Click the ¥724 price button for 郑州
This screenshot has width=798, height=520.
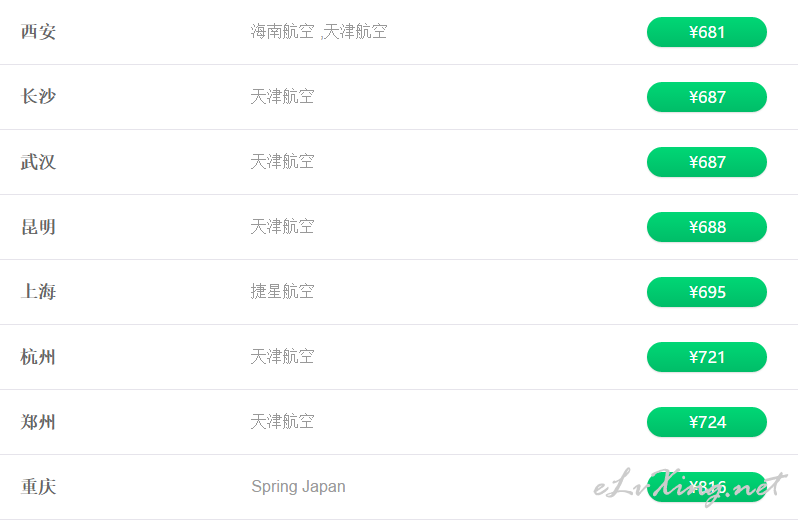(x=706, y=422)
